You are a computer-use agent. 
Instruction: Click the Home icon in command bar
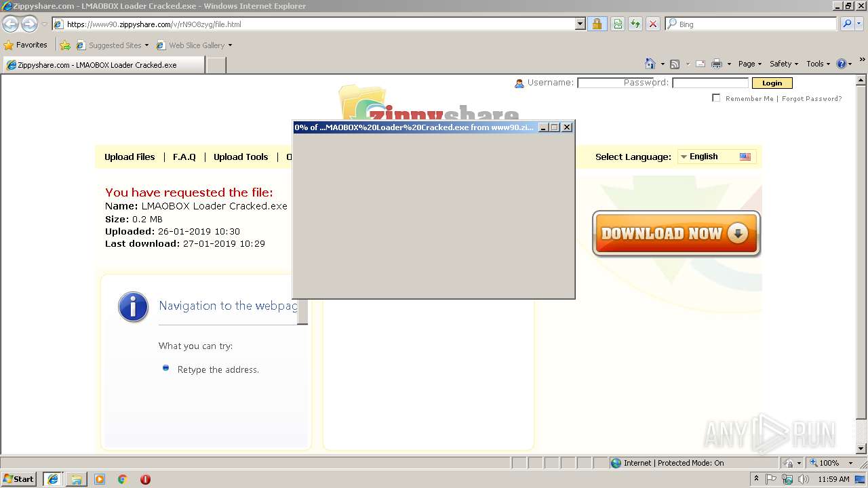(x=650, y=64)
